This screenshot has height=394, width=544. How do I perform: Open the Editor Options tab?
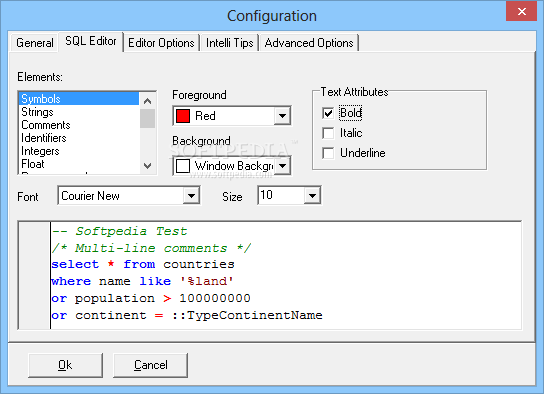coord(161,43)
